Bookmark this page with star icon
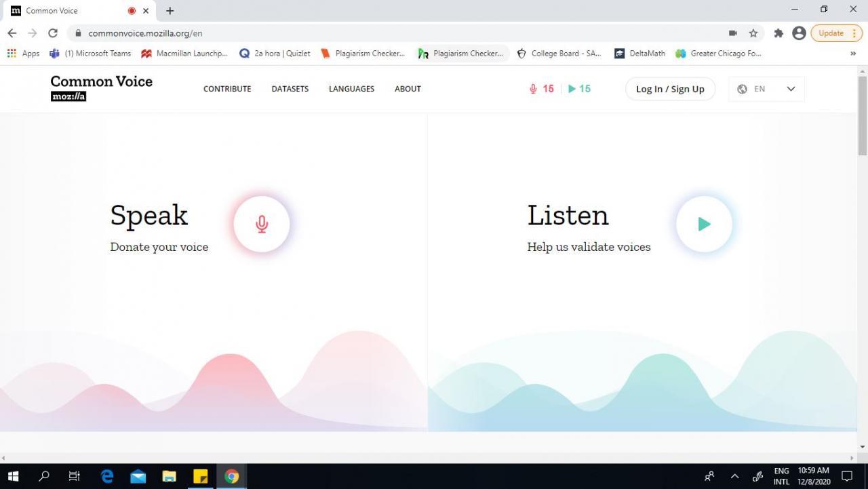Screen dimensions: 868x489 pyautogui.click(x=753, y=33)
